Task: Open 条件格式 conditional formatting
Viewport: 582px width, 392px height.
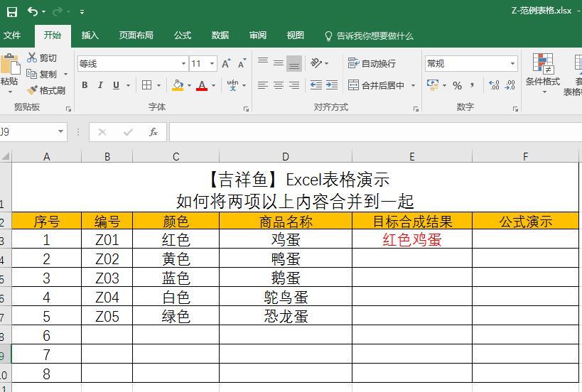Action: point(543,73)
